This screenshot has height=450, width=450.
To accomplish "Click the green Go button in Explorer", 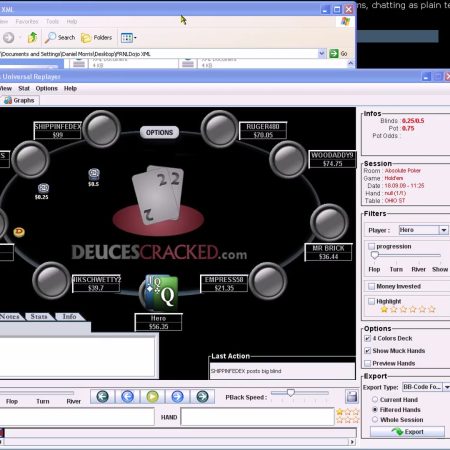I will click(x=338, y=53).
